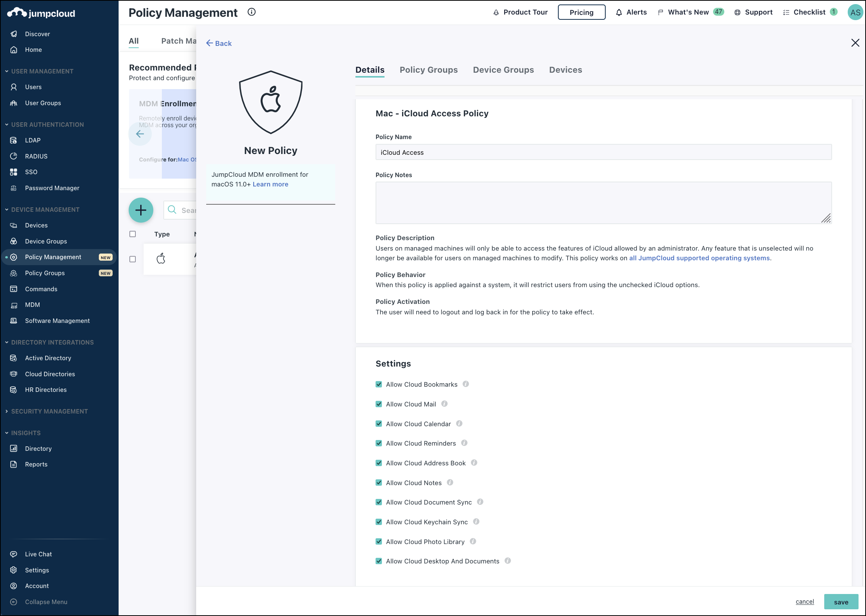Open Live Chat icon in sidebar
The height and width of the screenshot is (616, 866).
click(x=14, y=554)
